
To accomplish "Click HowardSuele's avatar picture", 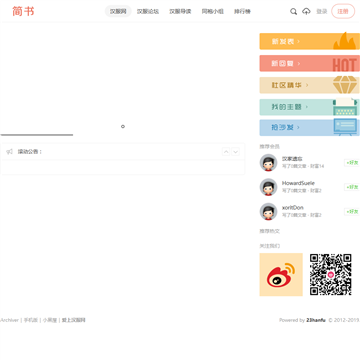I will [268, 187].
